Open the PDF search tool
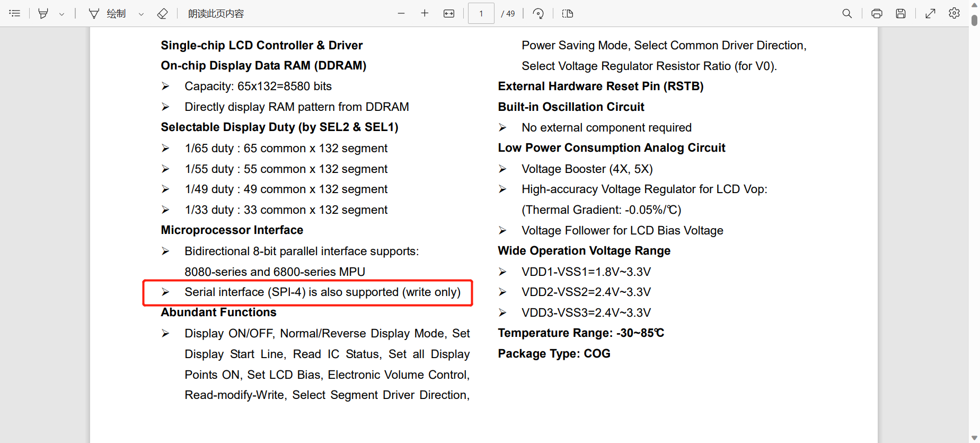980x443 pixels. coord(847,13)
